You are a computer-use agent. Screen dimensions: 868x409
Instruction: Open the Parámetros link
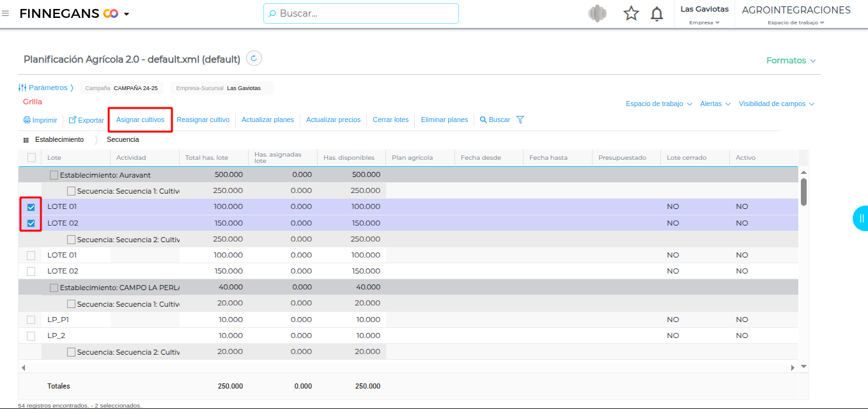point(47,88)
